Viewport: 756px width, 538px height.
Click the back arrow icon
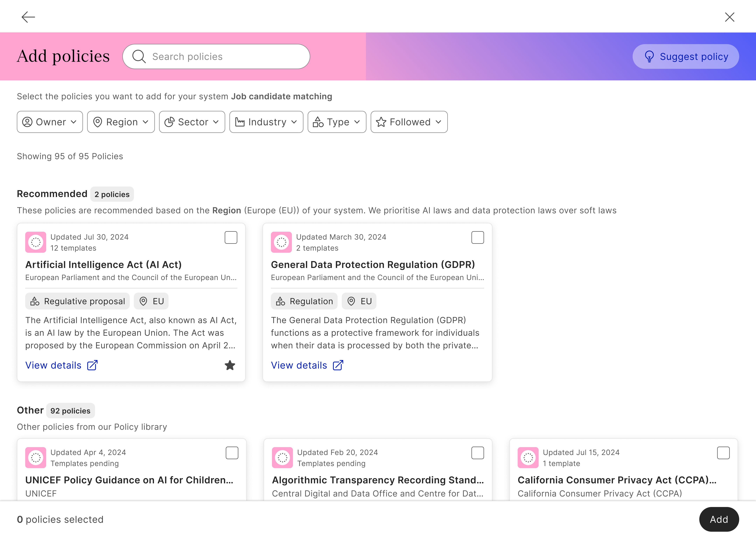[x=28, y=17]
